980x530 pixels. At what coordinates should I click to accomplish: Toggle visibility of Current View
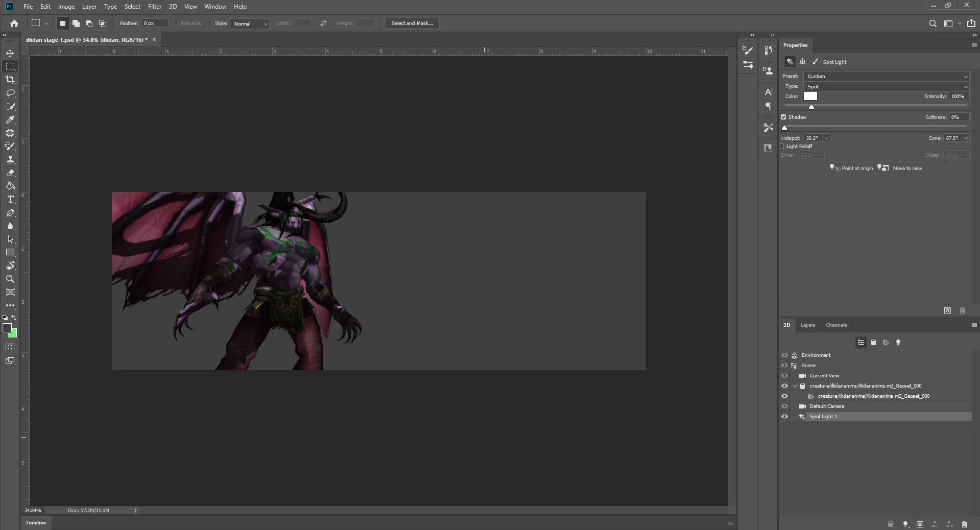[x=785, y=376]
